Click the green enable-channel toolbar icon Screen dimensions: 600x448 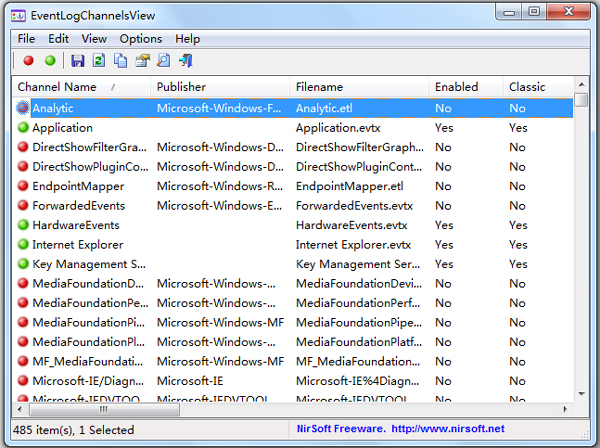click(x=50, y=60)
